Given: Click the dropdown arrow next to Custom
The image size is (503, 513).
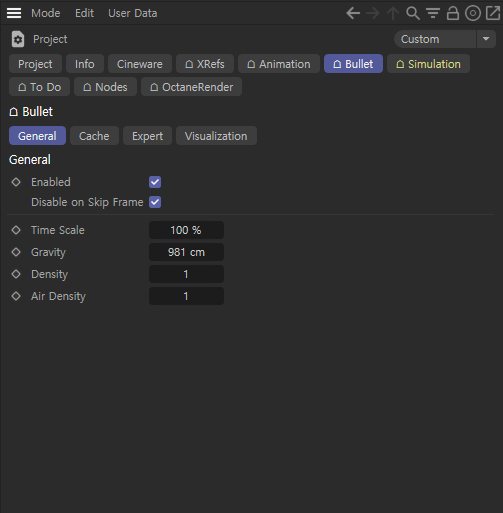Looking at the screenshot, I should [x=486, y=39].
